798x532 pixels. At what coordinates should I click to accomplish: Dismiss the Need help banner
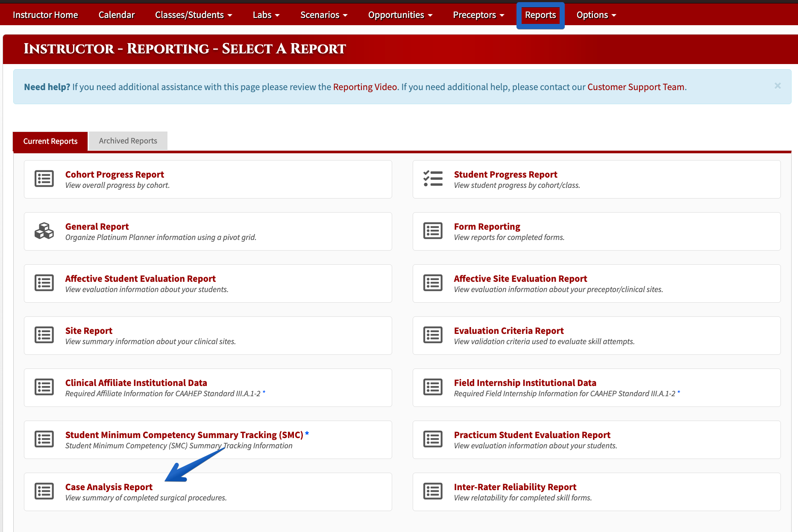[x=777, y=86]
